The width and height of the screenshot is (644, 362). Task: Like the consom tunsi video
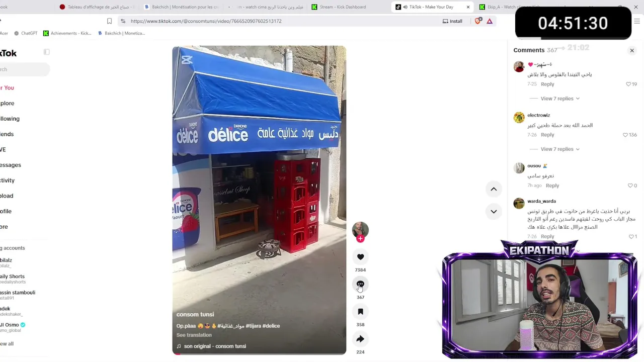[360, 257]
